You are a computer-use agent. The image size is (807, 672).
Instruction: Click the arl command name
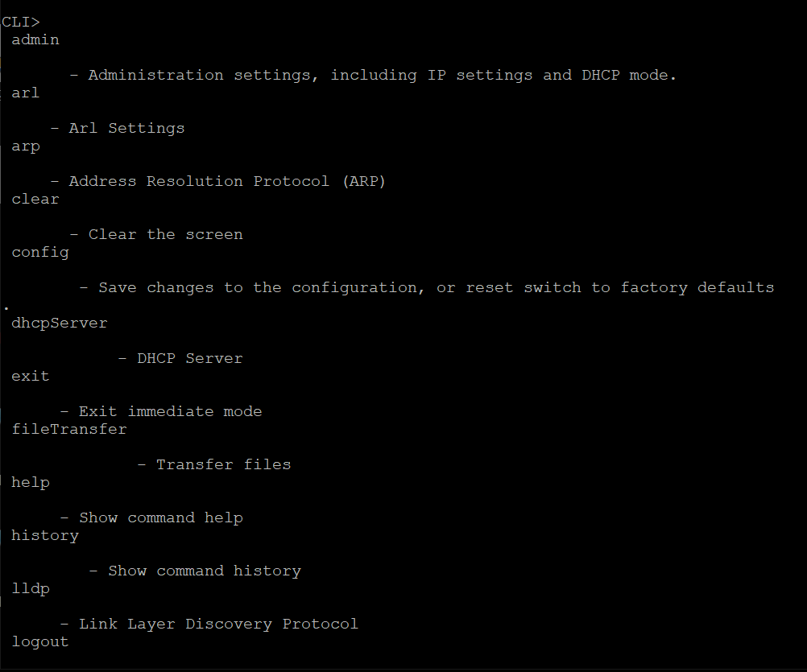(25, 93)
